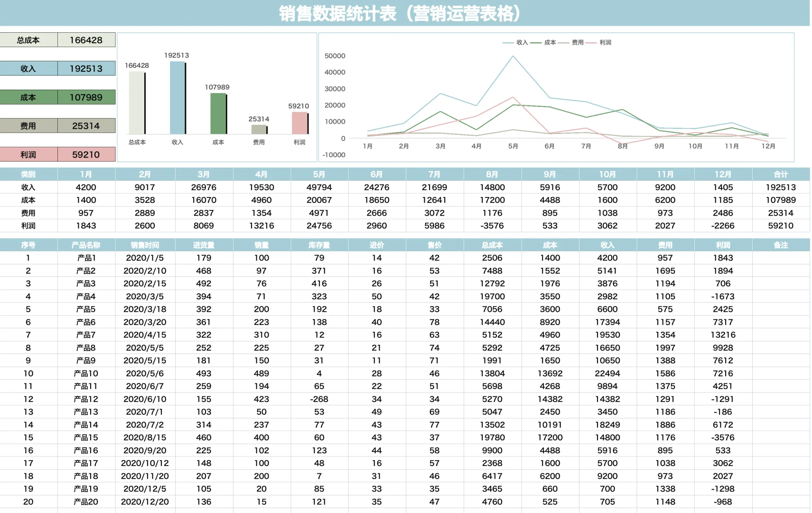Viewport: 812px width, 513px height.
Task: Click the 产品15 总成本 cell 19780
Action: pos(492,437)
